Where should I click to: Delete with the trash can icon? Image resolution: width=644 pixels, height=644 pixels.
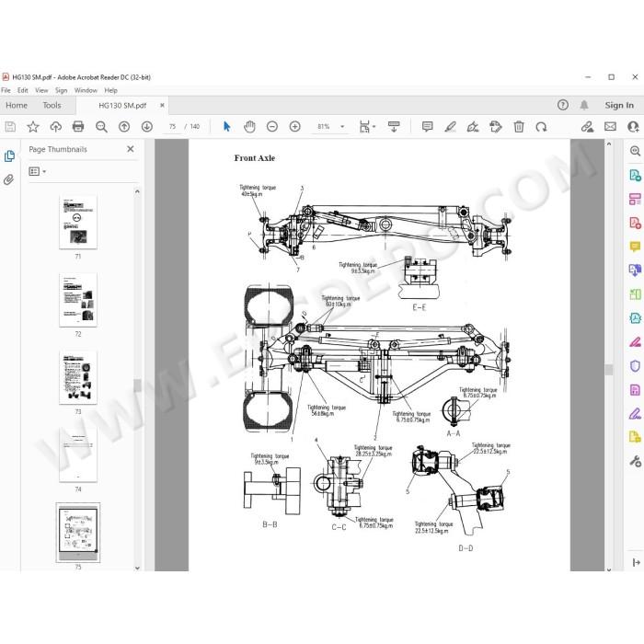tap(519, 127)
